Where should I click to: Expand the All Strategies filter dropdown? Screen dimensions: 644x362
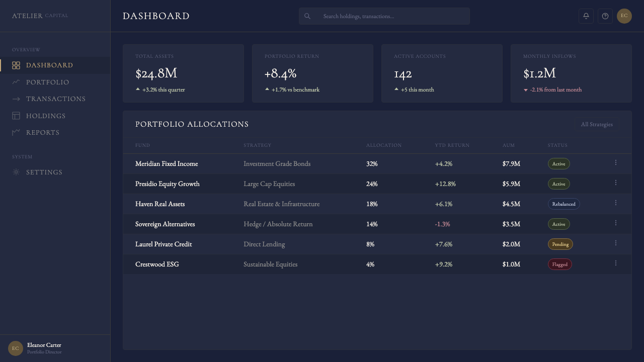(x=597, y=124)
